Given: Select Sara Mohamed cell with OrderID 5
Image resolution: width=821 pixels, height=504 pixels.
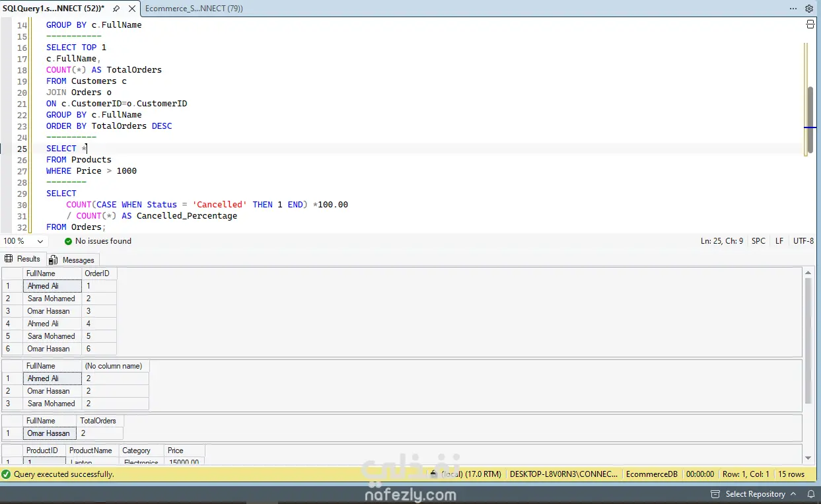Looking at the screenshot, I should click(52, 336).
